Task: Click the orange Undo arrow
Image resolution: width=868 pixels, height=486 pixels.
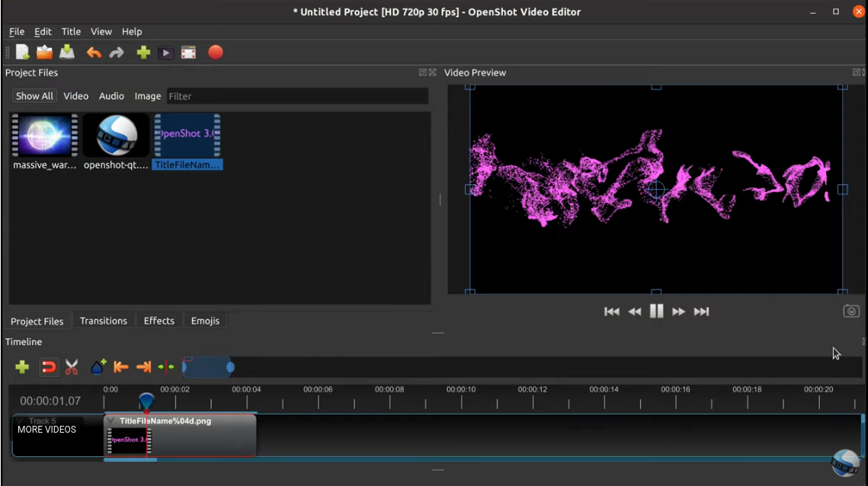Action: [x=94, y=53]
